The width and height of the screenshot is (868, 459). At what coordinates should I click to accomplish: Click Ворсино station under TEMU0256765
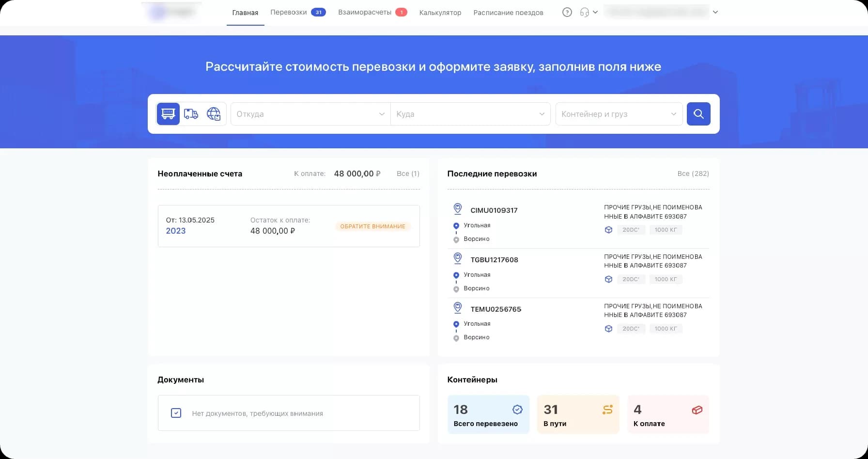(477, 337)
